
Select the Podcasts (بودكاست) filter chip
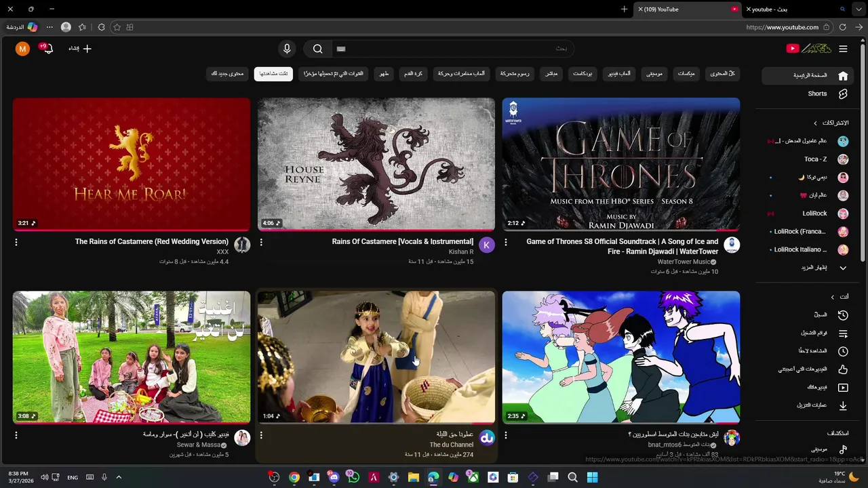coord(583,74)
